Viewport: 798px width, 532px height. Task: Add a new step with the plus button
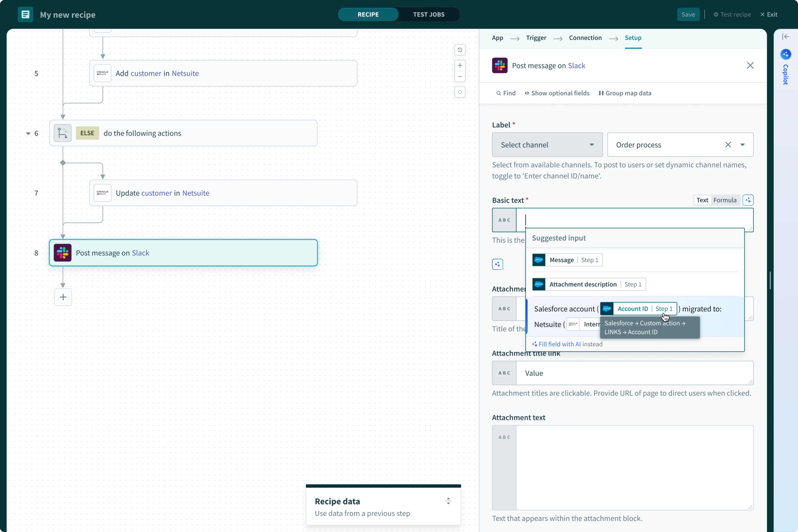[x=63, y=297]
